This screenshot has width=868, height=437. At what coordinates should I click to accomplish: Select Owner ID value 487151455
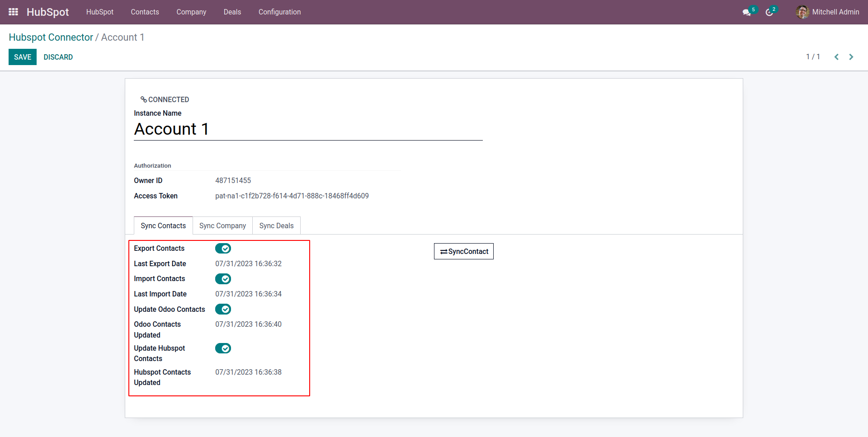[x=233, y=181]
